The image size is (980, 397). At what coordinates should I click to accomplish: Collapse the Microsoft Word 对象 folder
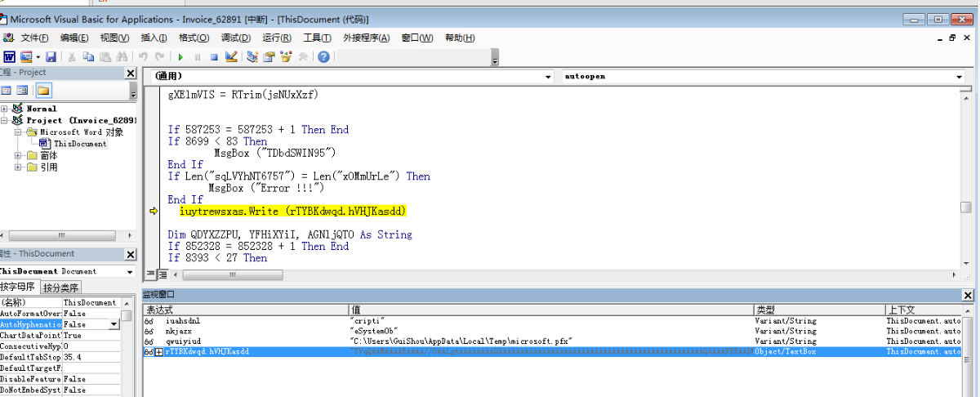(x=19, y=132)
